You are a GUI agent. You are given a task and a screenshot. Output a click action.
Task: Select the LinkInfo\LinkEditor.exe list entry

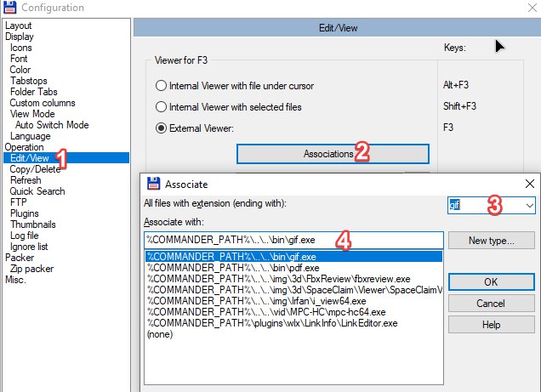click(293, 323)
